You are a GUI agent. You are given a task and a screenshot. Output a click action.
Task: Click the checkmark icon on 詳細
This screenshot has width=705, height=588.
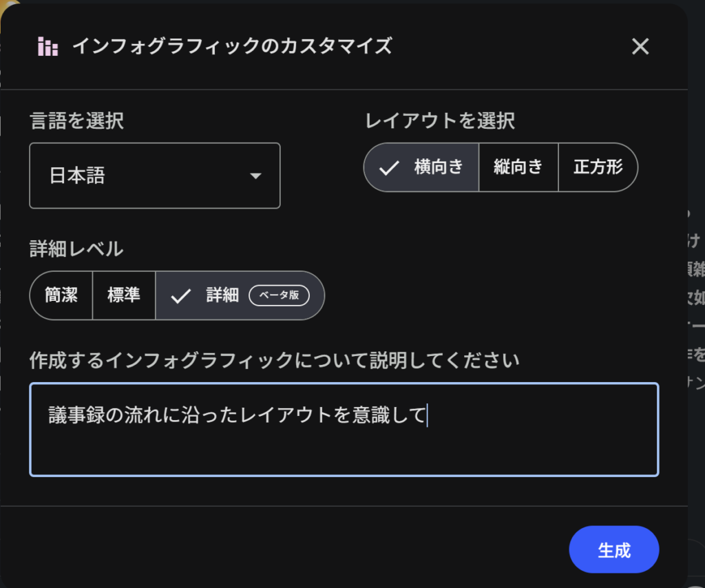point(181,296)
